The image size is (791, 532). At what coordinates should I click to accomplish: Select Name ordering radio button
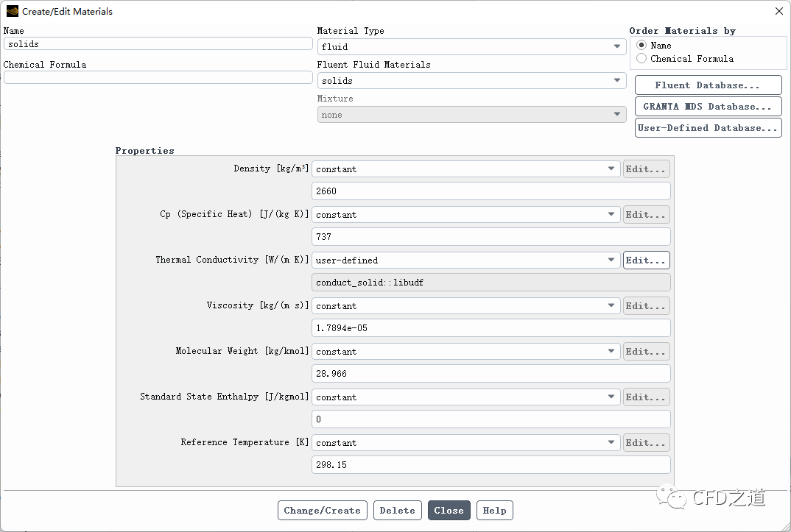pyautogui.click(x=641, y=46)
